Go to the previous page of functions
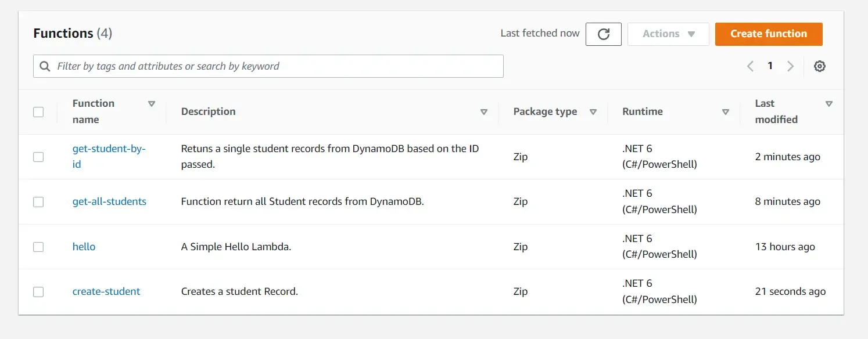 click(x=749, y=66)
